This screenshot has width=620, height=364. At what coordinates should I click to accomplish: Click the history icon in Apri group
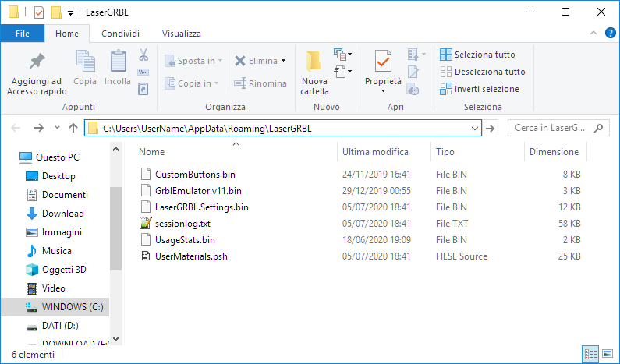[x=413, y=90]
